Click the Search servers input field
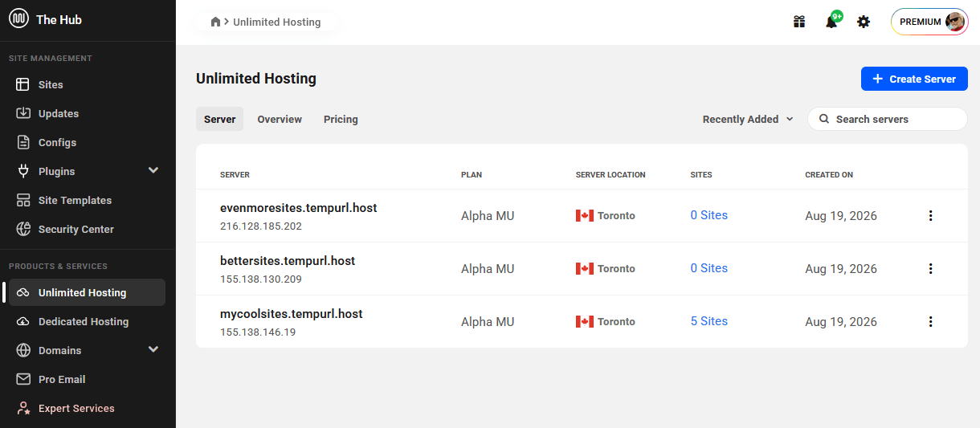This screenshot has width=980, height=428. tap(888, 119)
